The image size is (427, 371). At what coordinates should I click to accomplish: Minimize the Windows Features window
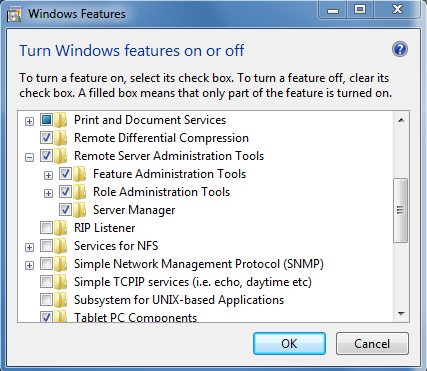(x=333, y=10)
